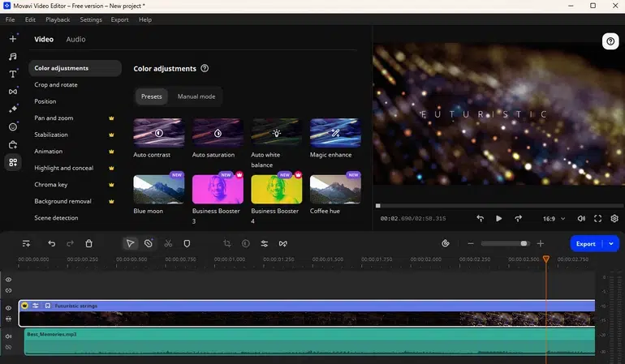The height and width of the screenshot is (364, 625).
Task: Click the add track icon on timeline toolbar
Action: 26,243
